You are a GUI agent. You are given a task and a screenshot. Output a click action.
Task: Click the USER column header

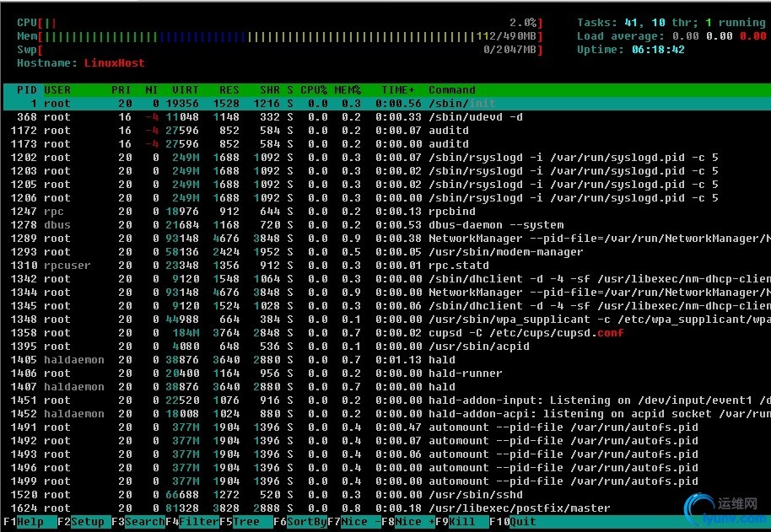coord(57,90)
